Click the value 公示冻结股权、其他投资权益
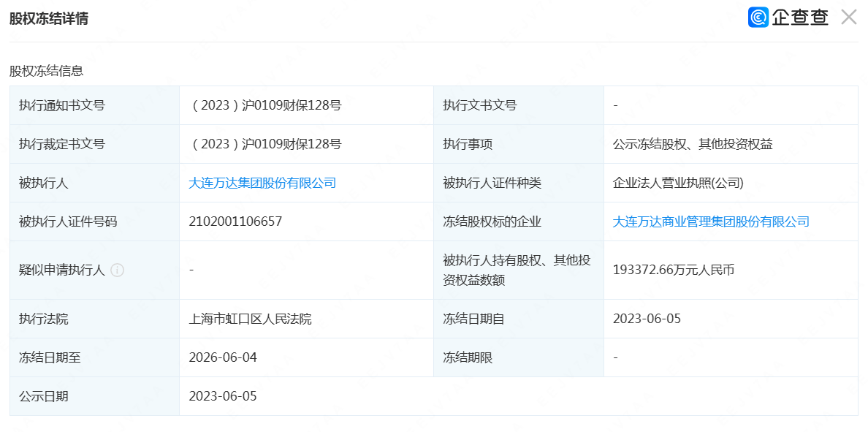 [693, 144]
